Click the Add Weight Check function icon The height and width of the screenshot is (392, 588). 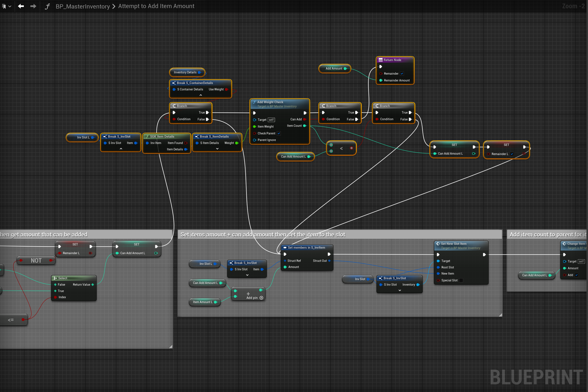tap(254, 102)
